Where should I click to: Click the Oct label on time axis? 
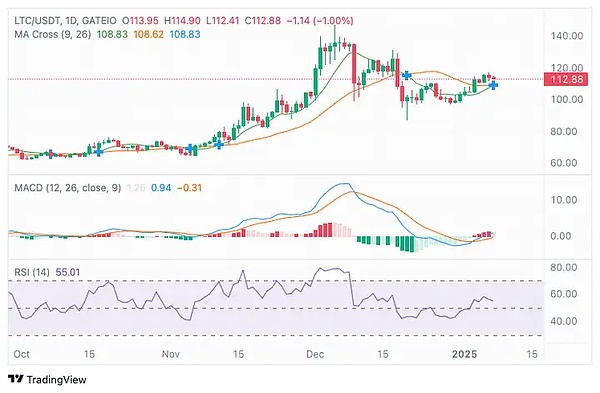21,354
